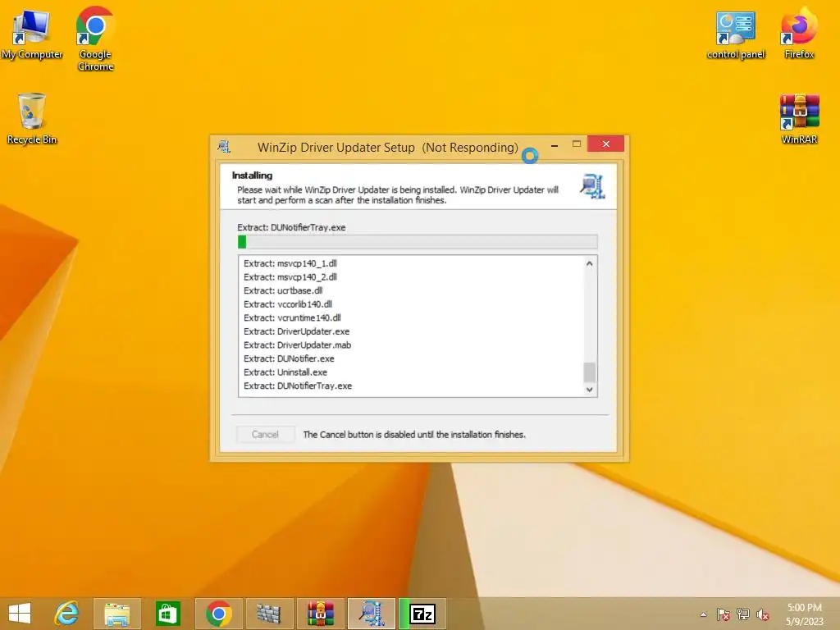Click the WinZip setup title bar icon
Screen dimensions: 840x630
click(x=224, y=146)
